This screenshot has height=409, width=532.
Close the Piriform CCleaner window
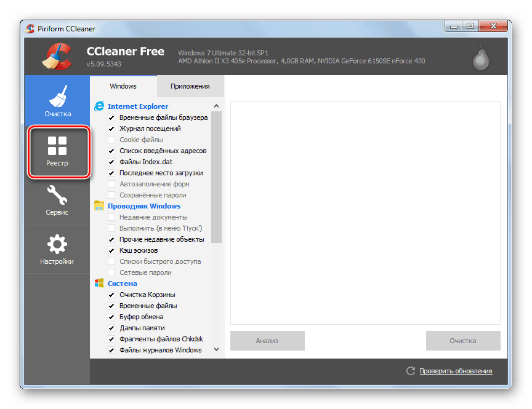coord(493,26)
